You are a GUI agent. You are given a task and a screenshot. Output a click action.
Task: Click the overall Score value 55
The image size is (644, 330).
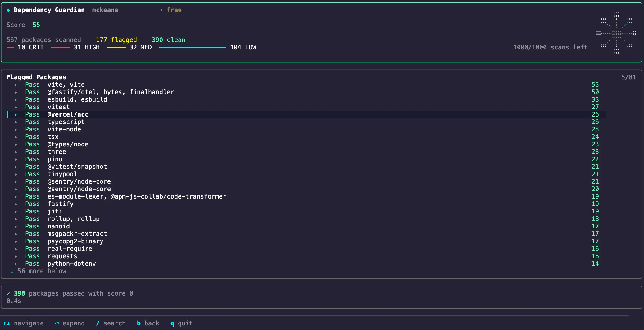tap(36, 25)
